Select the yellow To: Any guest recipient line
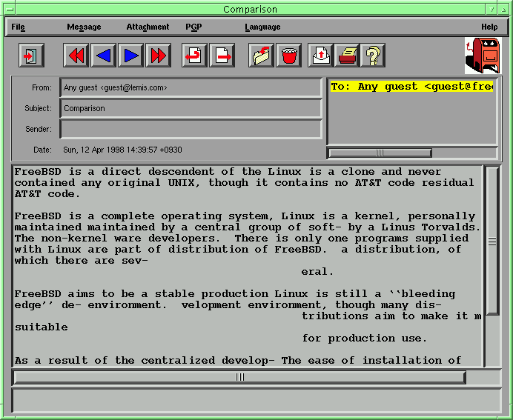513x420 pixels. click(x=411, y=87)
